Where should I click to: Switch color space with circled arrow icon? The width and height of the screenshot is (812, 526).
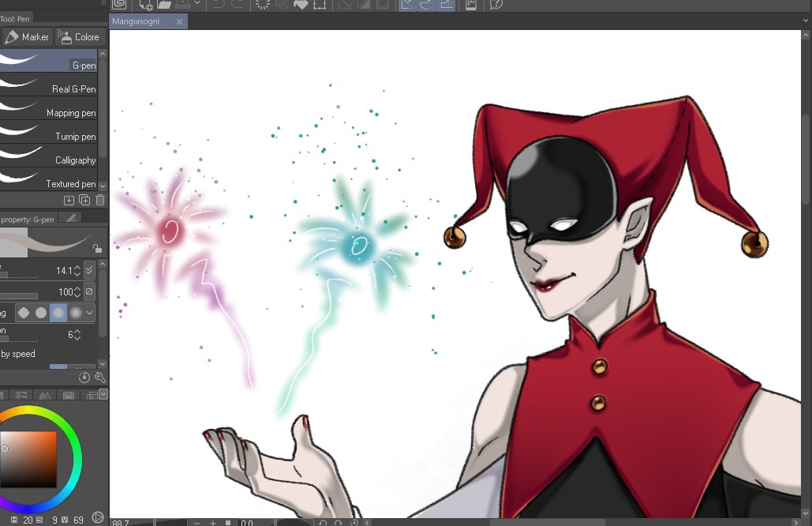point(97,517)
